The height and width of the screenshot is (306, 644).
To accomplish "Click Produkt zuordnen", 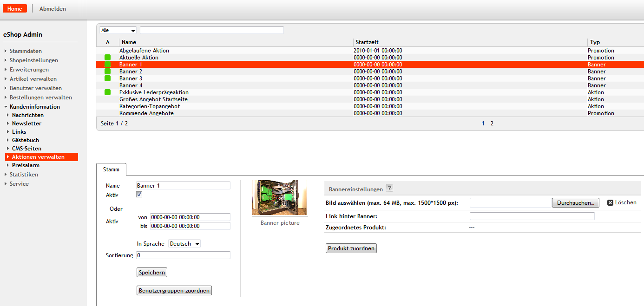I will pos(351,248).
